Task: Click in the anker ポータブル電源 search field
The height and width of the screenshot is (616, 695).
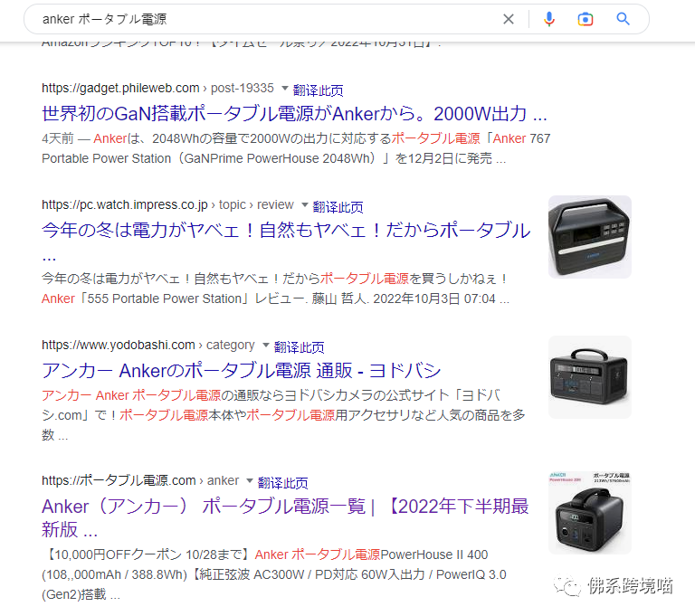Action: (266, 19)
